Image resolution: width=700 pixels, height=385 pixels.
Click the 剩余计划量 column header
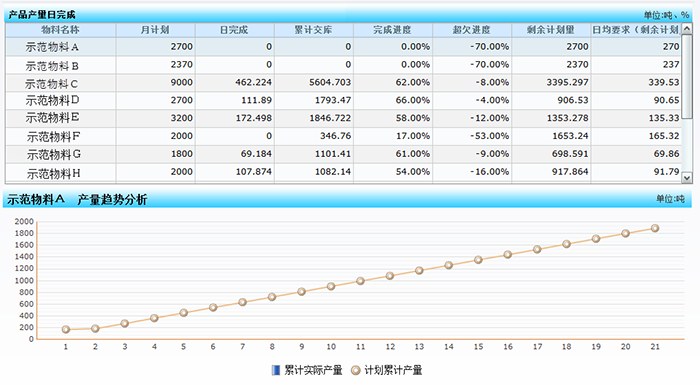tap(550, 30)
